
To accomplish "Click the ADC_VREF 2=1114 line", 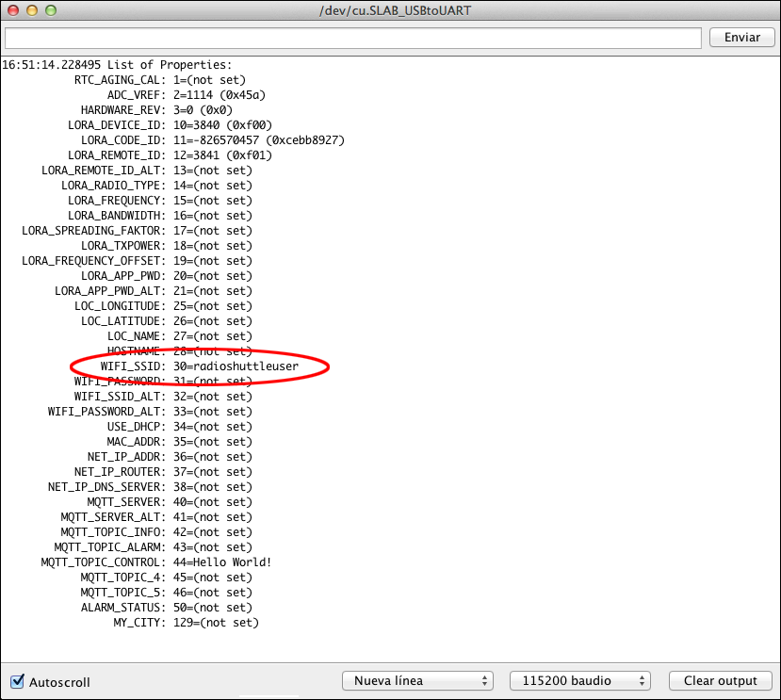I will pyautogui.click(x=187, y=95).
